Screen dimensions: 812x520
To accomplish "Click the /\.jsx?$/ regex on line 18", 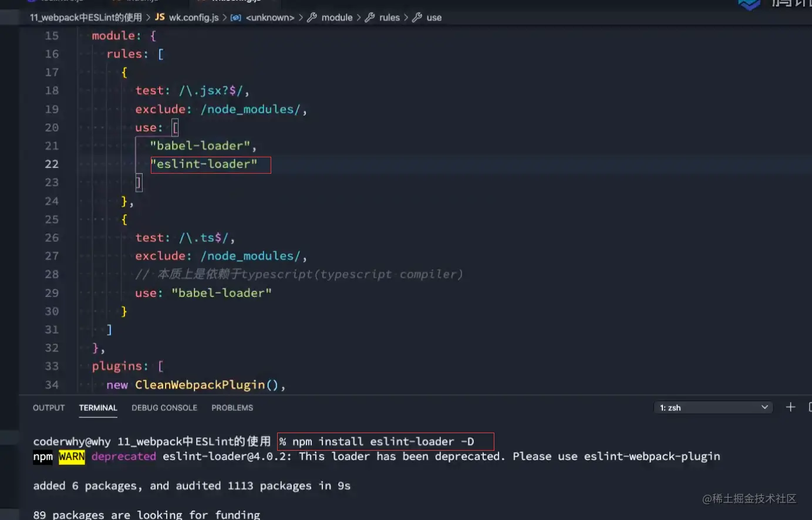I will (x=212, y=90).
